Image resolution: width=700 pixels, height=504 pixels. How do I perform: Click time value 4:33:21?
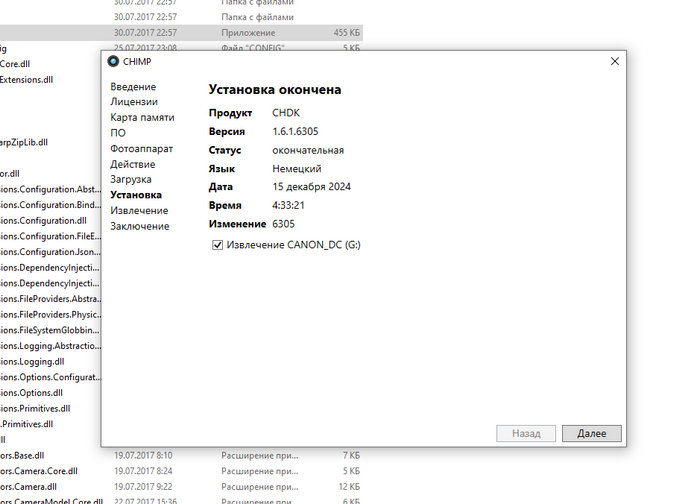(x=288, y=205)
